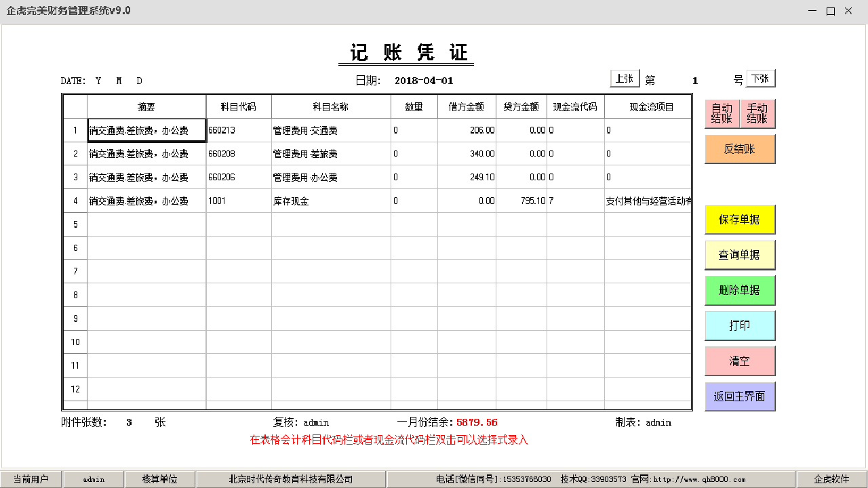
Task: Click the 保存单据 (Save Voucher) button
Action: 740,220
